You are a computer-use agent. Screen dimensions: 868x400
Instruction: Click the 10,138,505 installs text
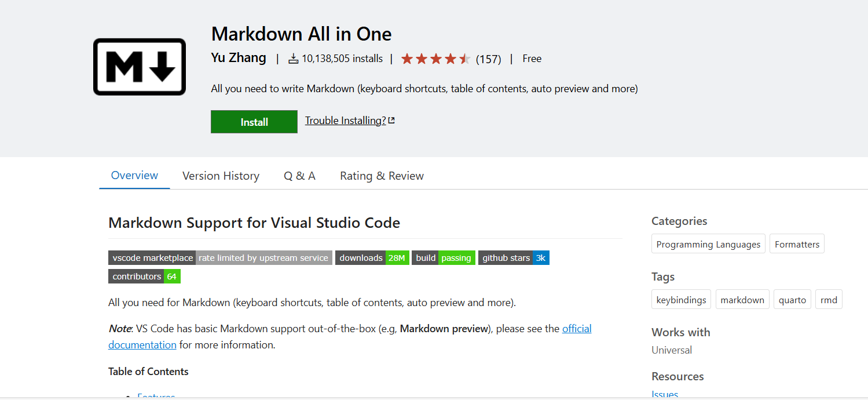[342, 59]
